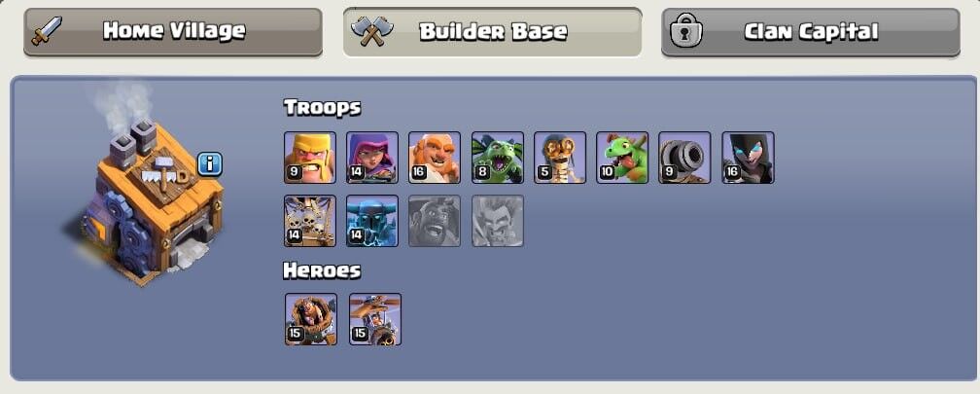Switch to the Home Village tab
980x394 pixels.
click(173, 32)
